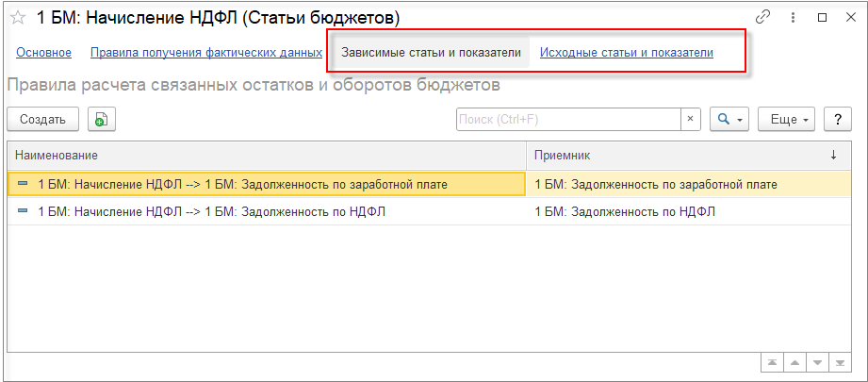The width and height of the screenshot is (868, 382).
Task: Switch to Зависимые статьи и показатели tab
Action: pyautogui.click(x=431, y=53)
